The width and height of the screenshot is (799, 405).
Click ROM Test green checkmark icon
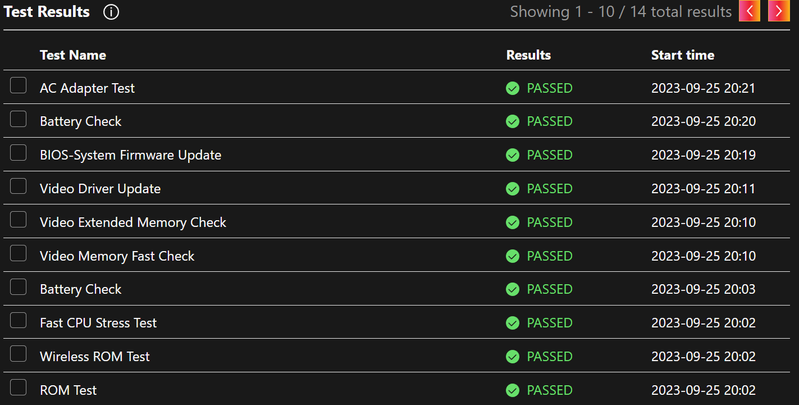point(513,390)
